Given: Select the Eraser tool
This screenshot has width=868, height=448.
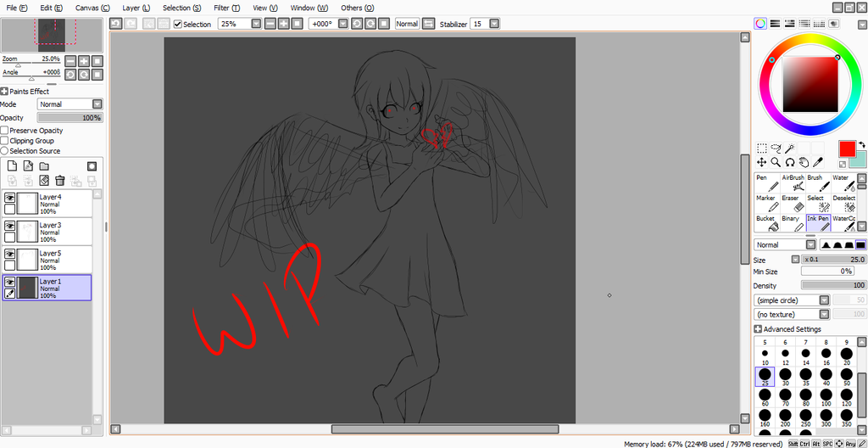Looking at the screenshot, I should tap(793, 204).
